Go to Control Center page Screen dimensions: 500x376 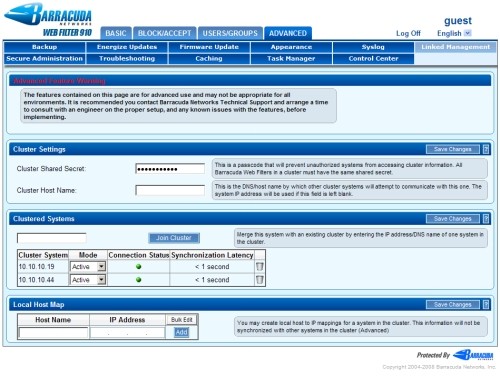point(373,59)
